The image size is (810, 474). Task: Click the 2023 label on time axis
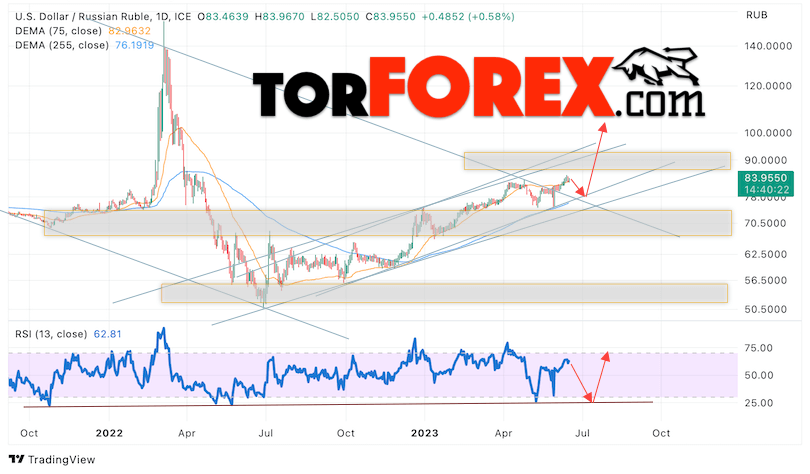click(x=425, y=433)
